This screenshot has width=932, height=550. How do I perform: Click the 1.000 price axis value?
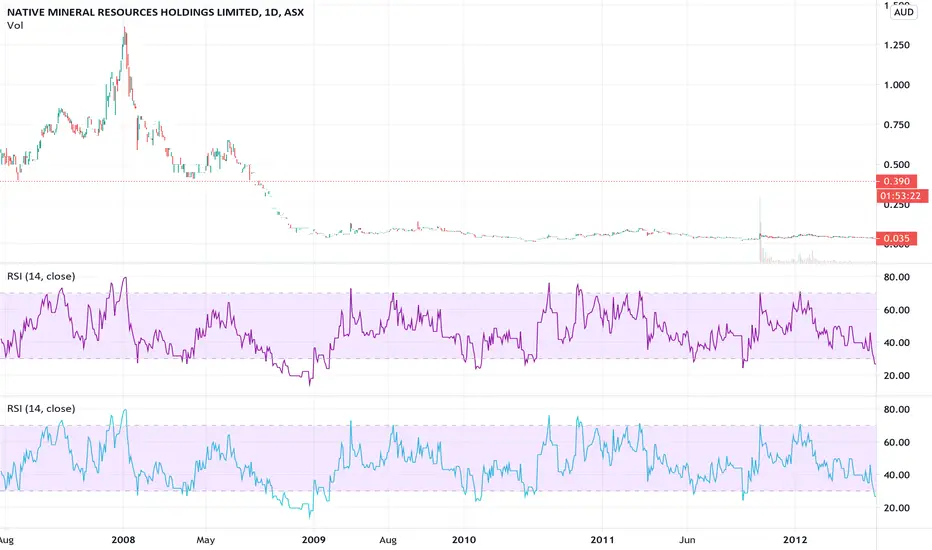click(896, 85)
